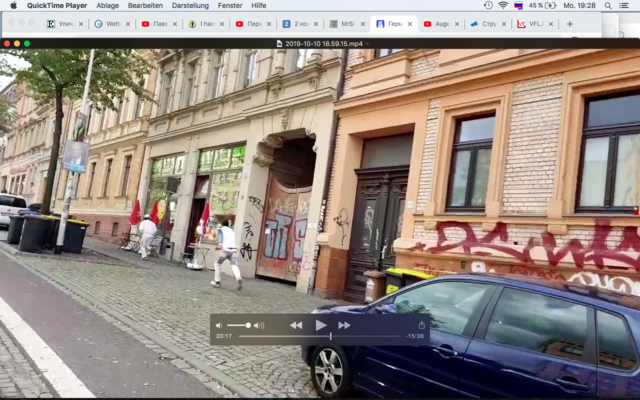Close the 'Стру' browser tab
Viewport: 640px width, 400px height.
(504, 24)
